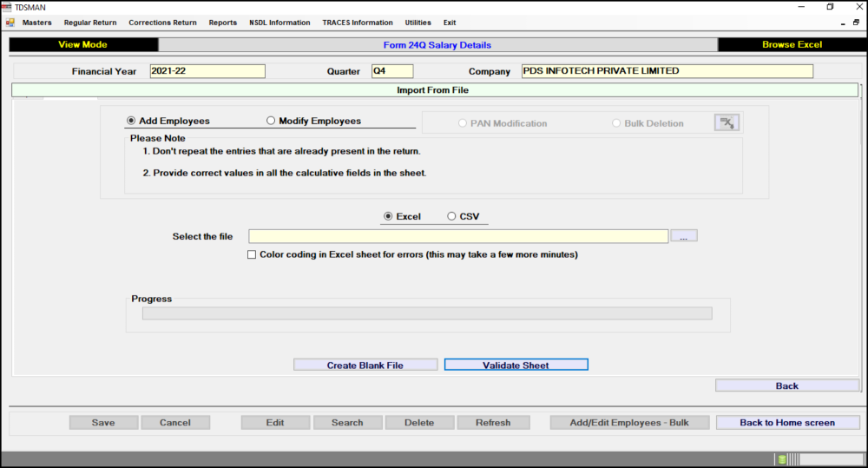This screenshot has height=468, width=868.
Task: Click the Create Blank File button
Action: (x=365, y=365)
